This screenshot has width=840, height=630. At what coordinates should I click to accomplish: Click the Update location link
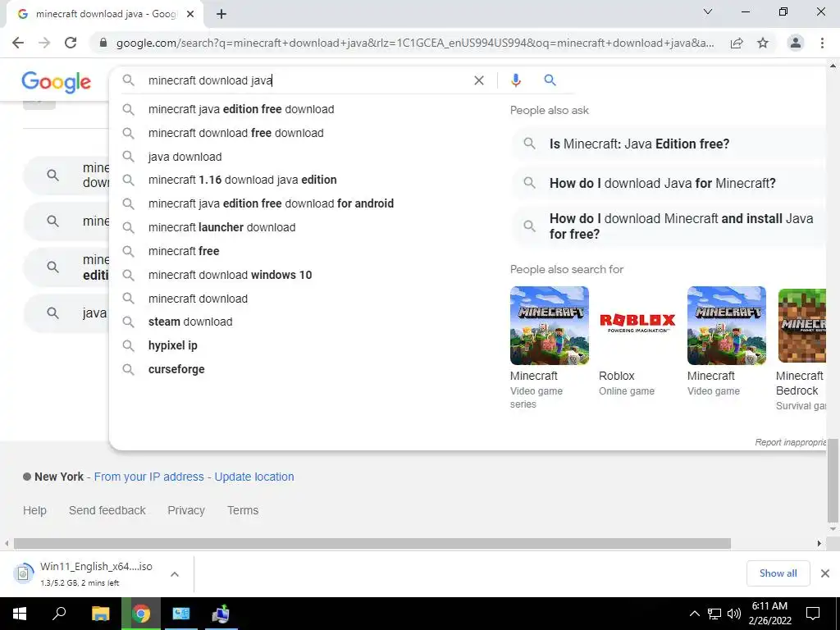[x=254, y=477]
